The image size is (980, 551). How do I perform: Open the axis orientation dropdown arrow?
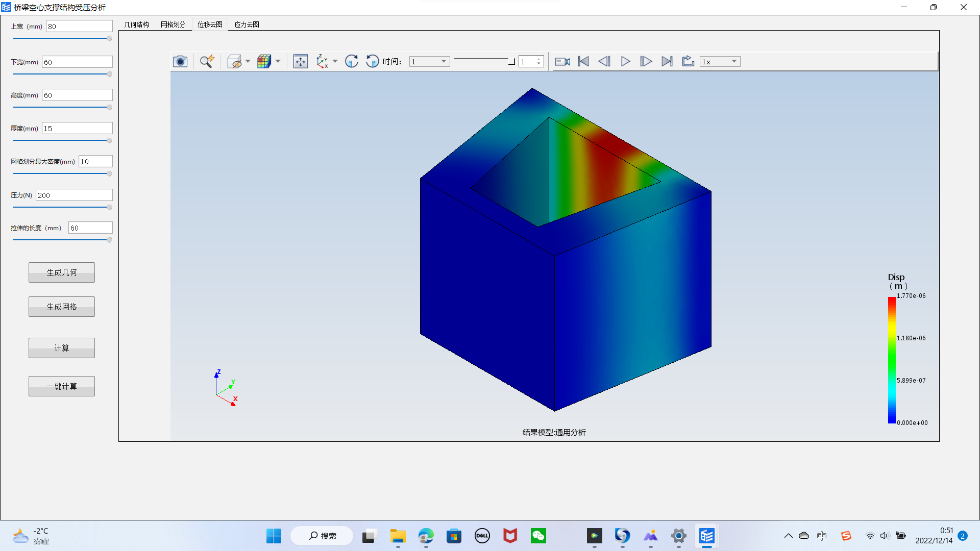[x=335, y=62]
